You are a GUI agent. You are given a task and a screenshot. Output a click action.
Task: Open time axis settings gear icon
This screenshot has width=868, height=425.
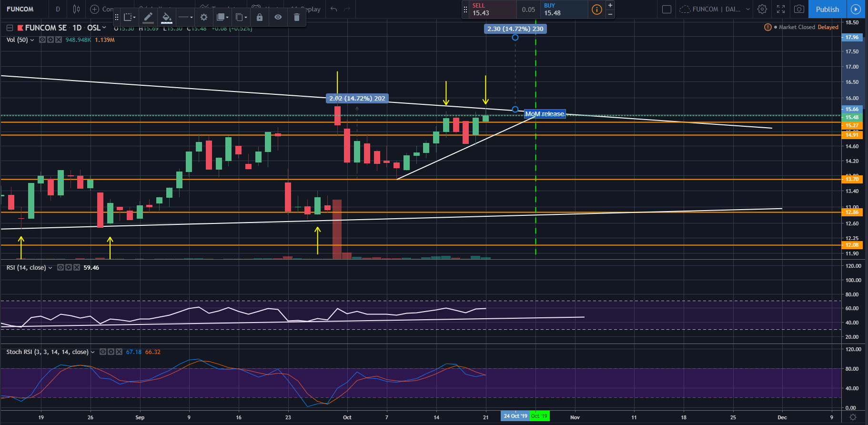[x=853, y=417]
